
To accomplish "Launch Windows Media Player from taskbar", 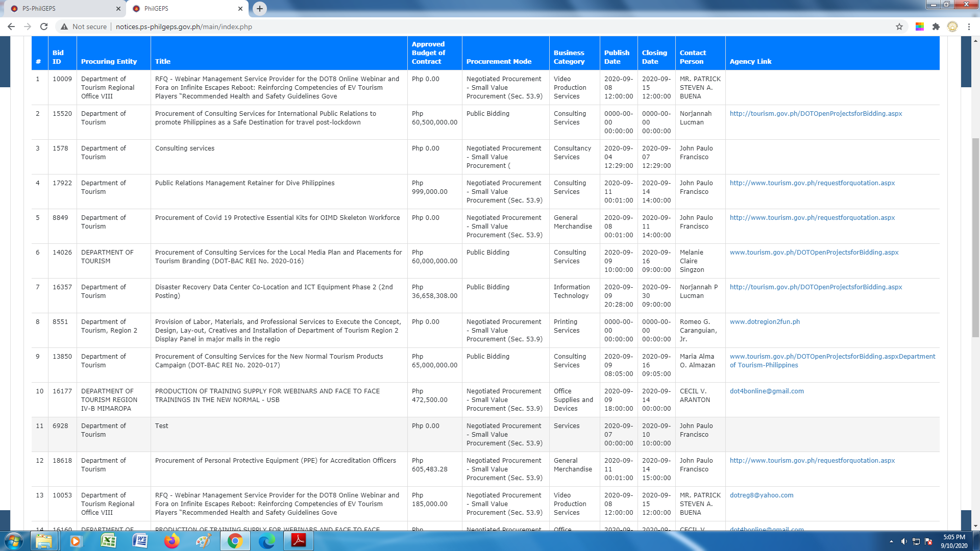I will [76, 541].
